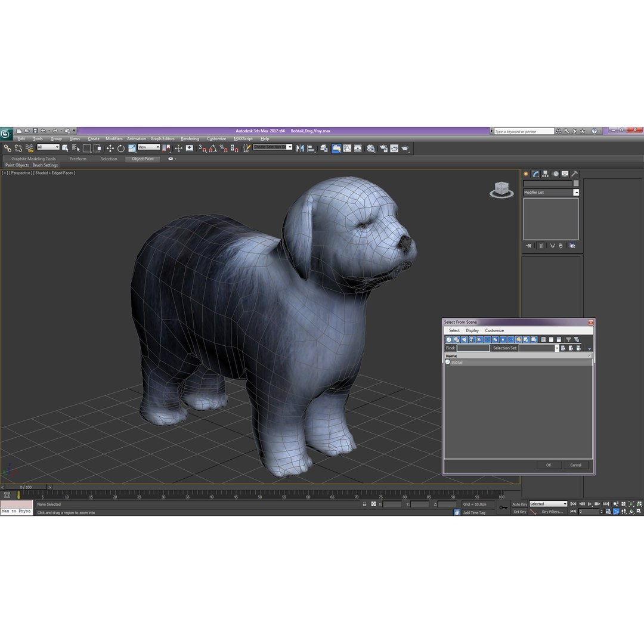The height and width of the screenshot is (644, 644).
Task: Toggle Window/Crossing selection mode
Action: click(x=97, y=148)
